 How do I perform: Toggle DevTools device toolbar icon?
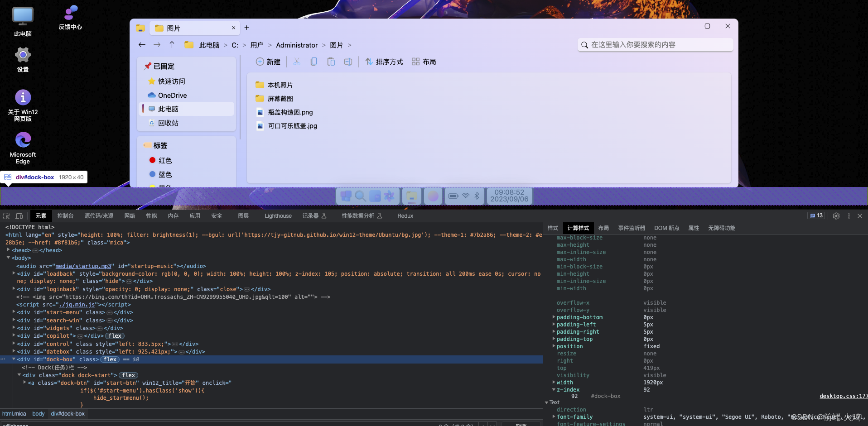click(19, 216)
